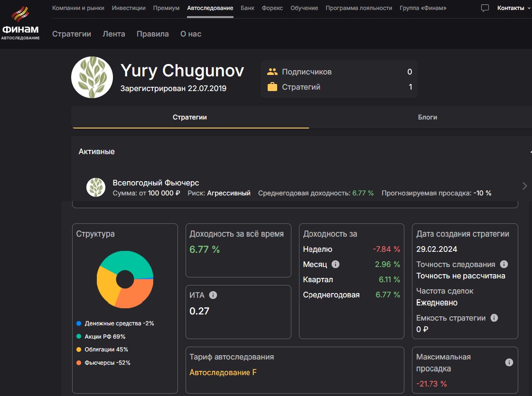Click the Активные section header
This screenshot has height=396, width=532.
tap(97, 152)
